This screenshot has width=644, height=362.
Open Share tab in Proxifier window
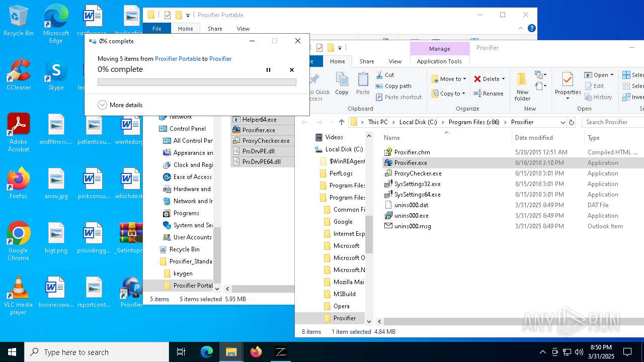(x=367, y=61)
